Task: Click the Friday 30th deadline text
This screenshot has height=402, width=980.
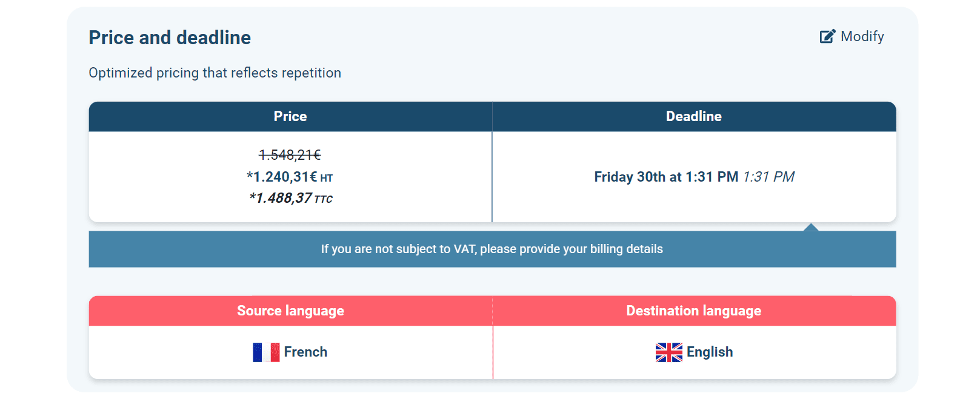Action: pos(667,177)
